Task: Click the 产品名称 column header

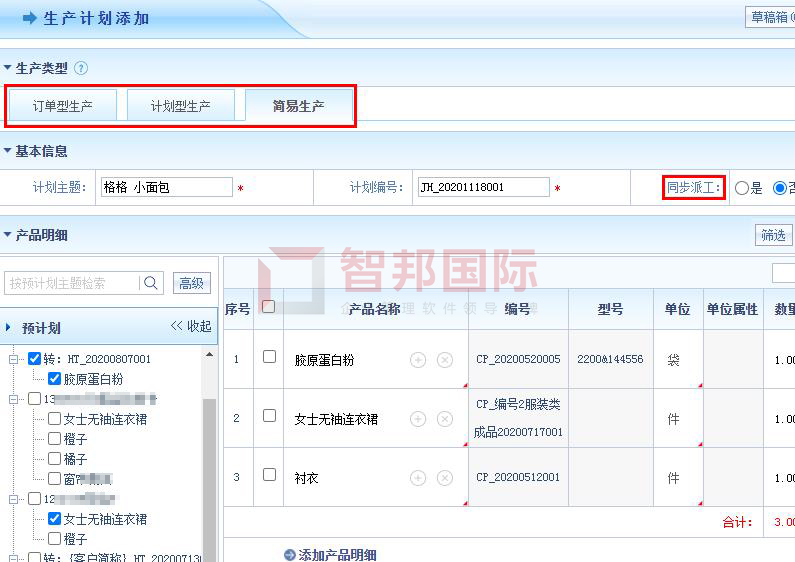Action: point(375,309)
